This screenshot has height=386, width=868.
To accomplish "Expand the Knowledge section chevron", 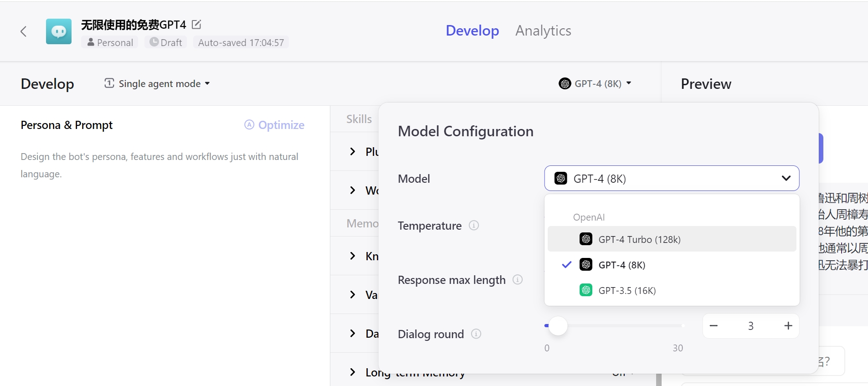I will coord(352,256).
